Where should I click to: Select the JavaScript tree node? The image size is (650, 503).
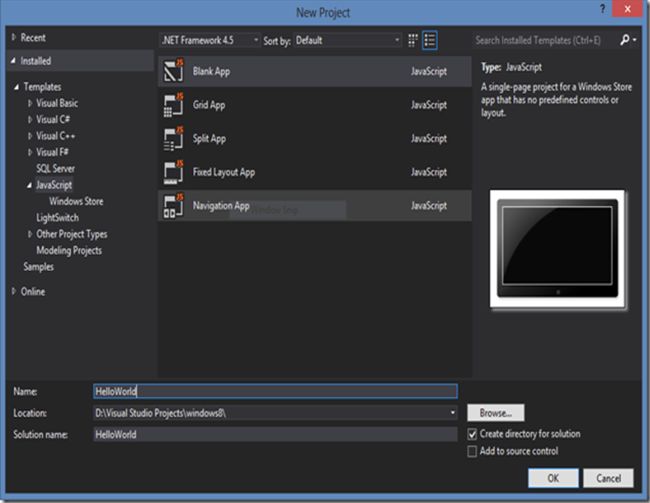click(54, 185)
